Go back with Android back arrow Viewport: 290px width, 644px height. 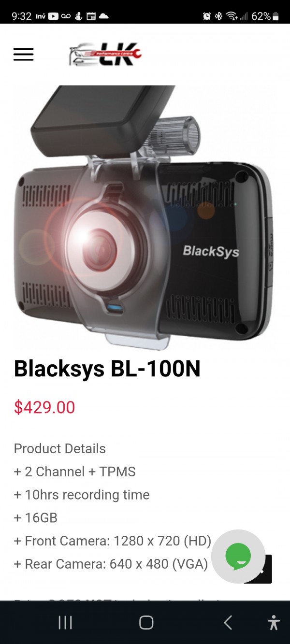(228, 623)
